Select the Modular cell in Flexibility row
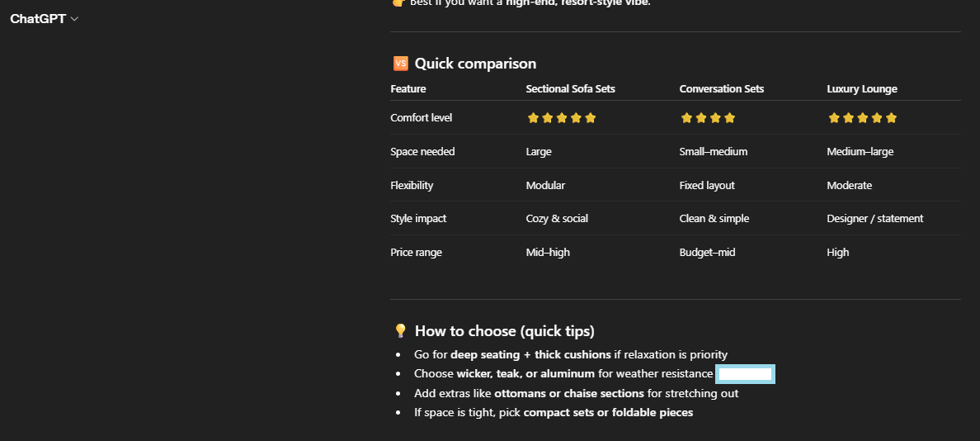 pos(545,186)
